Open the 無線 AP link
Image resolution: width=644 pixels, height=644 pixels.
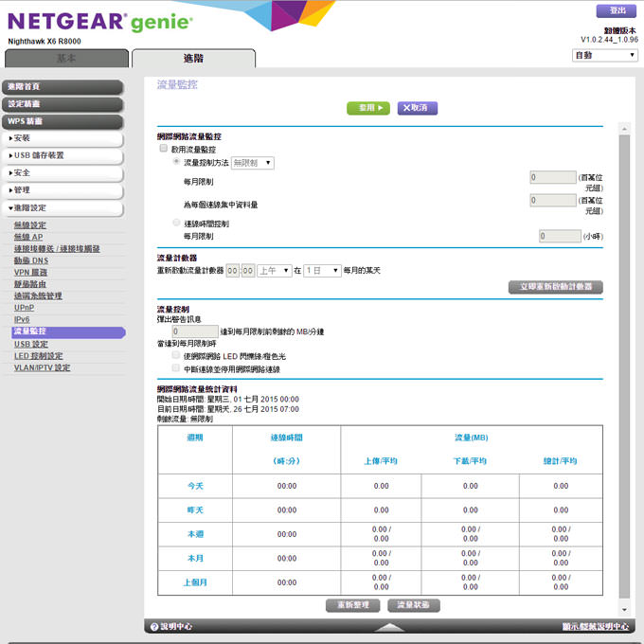point(28,237)
